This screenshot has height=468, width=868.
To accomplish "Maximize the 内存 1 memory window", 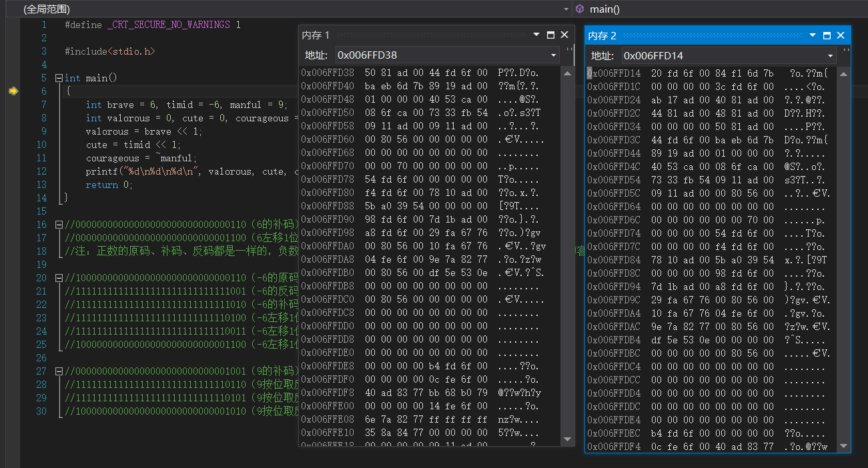I will [550, 35].
